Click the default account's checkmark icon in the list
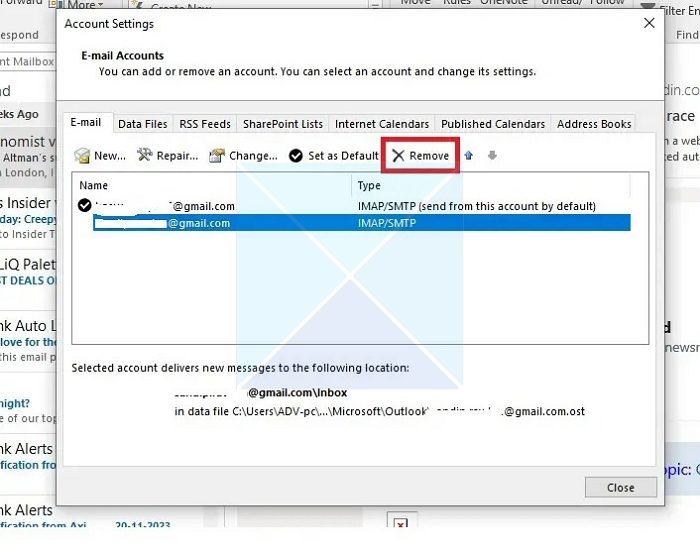This screenshot has height=552, width=700. tap(84, 205)
